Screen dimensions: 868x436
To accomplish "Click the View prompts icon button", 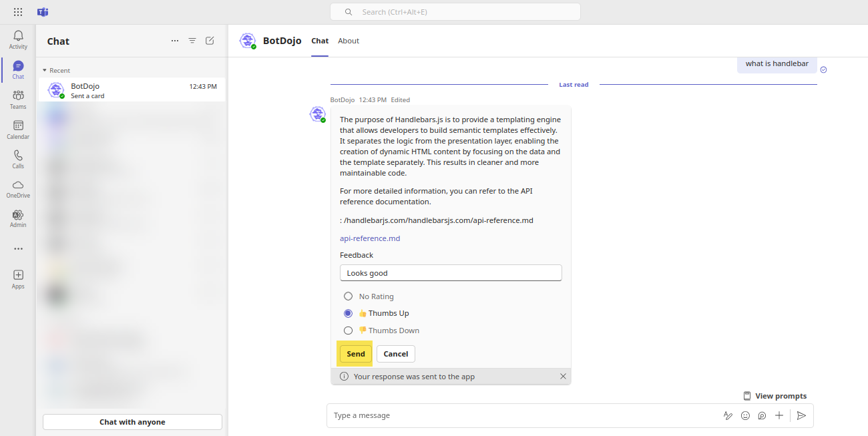I will pyautogui.click(x=775, y=396).
